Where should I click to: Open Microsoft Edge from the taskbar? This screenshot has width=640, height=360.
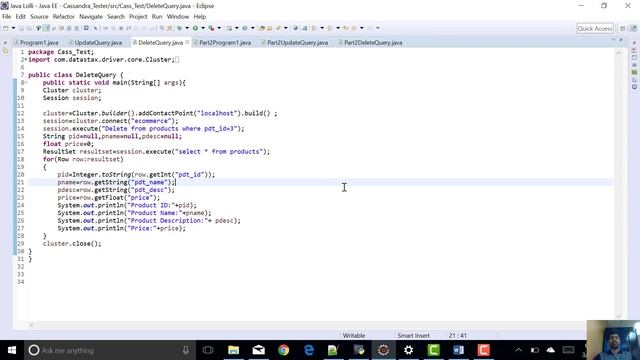pos(309,350)
